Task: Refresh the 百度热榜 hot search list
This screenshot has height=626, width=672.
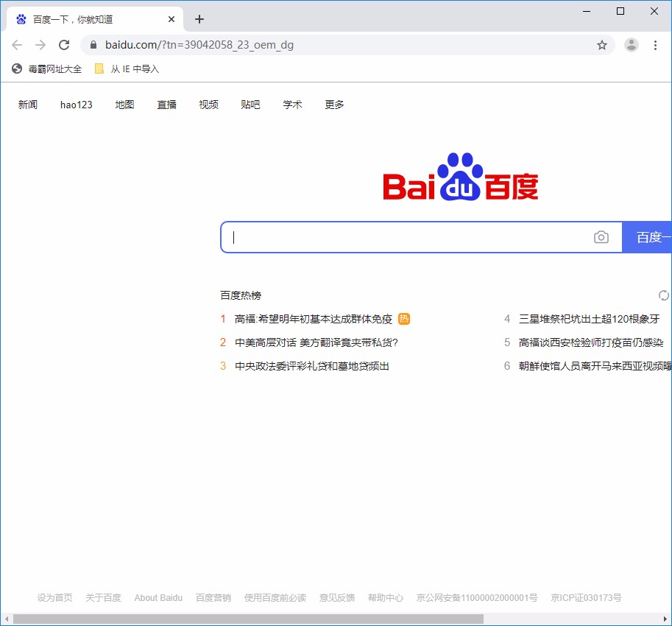Action: pyautogui.click(x=664, y=295)
